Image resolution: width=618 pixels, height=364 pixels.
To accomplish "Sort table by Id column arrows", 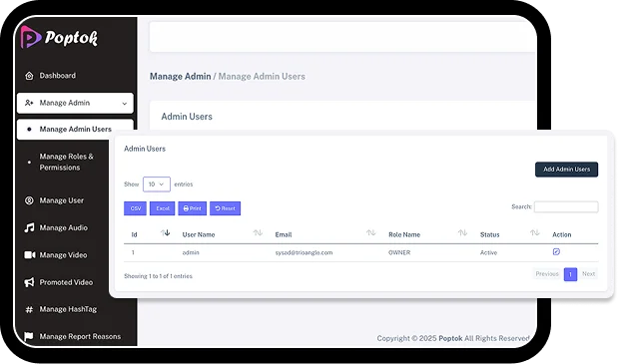I will tap(166, 233).
